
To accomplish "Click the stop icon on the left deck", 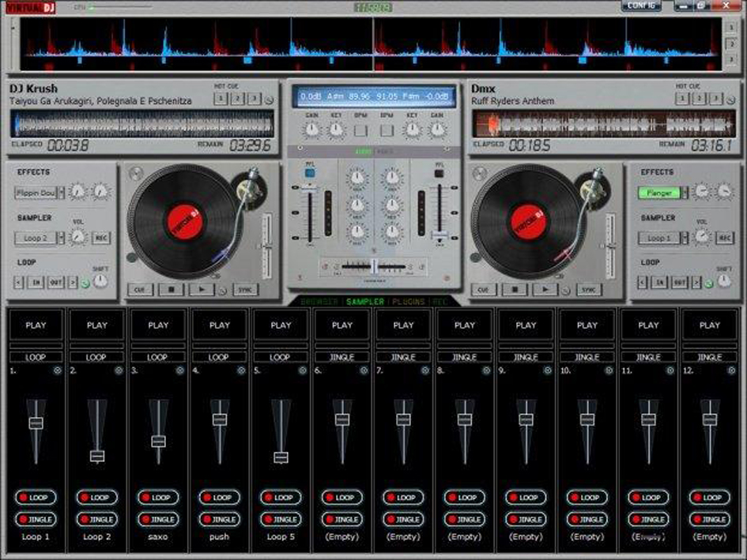I will 170,288.
